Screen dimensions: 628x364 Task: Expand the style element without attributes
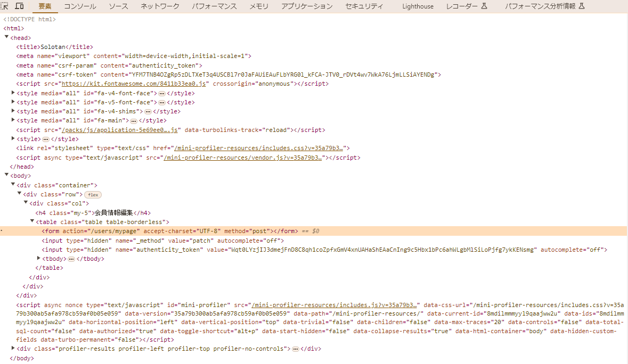pyautogui.click(x=13, y=139)
